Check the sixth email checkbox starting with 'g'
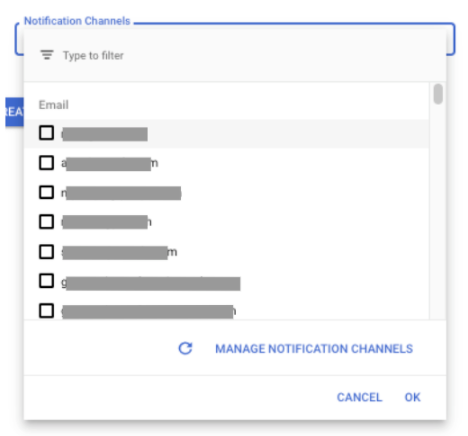This screenshot has width=468, height=436. (x=46, y=281)
